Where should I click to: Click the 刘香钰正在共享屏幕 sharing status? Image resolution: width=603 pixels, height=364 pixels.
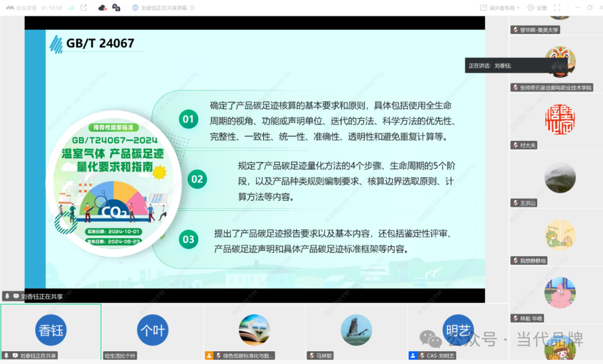pos(164,8)
